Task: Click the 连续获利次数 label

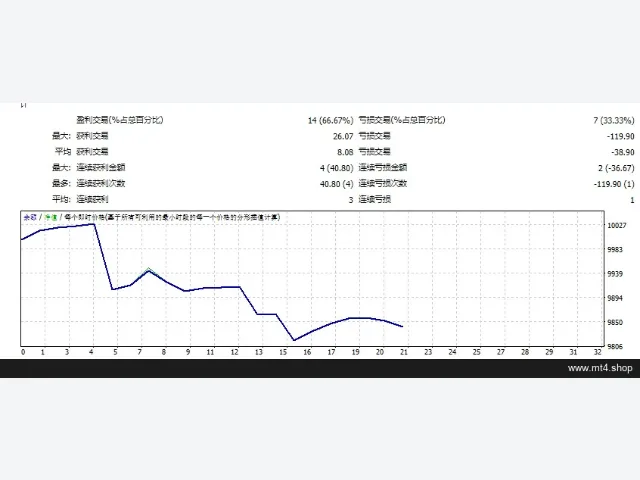Action: (x=100, y=183)
